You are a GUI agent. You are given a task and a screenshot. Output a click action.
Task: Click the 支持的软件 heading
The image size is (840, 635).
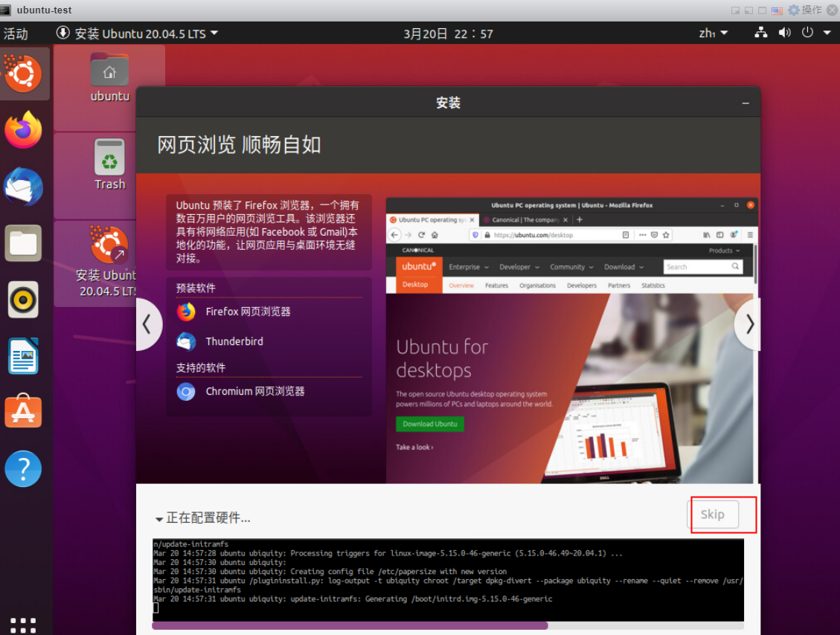[x=200, y=368]
